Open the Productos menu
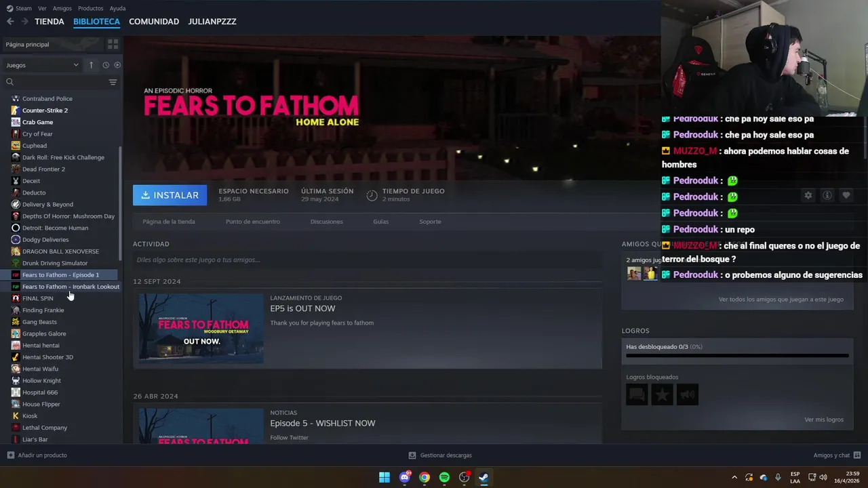This screenshot has height=488, width=868. point(91,8)
